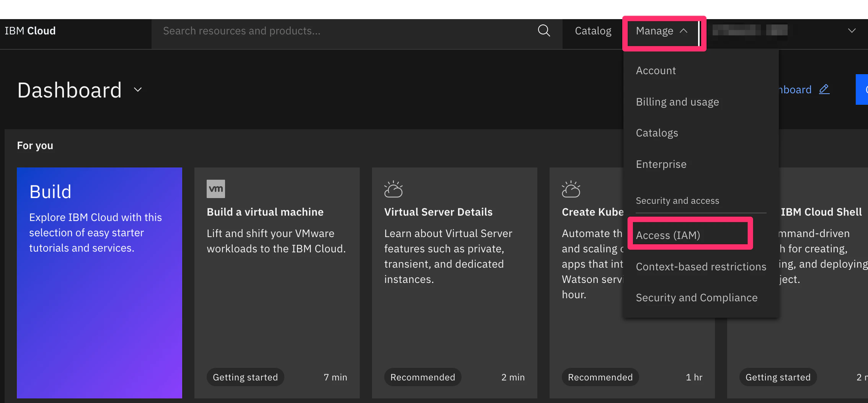
Task: Select Access (IAM) from the menu
Action: [x=668, y=235]
